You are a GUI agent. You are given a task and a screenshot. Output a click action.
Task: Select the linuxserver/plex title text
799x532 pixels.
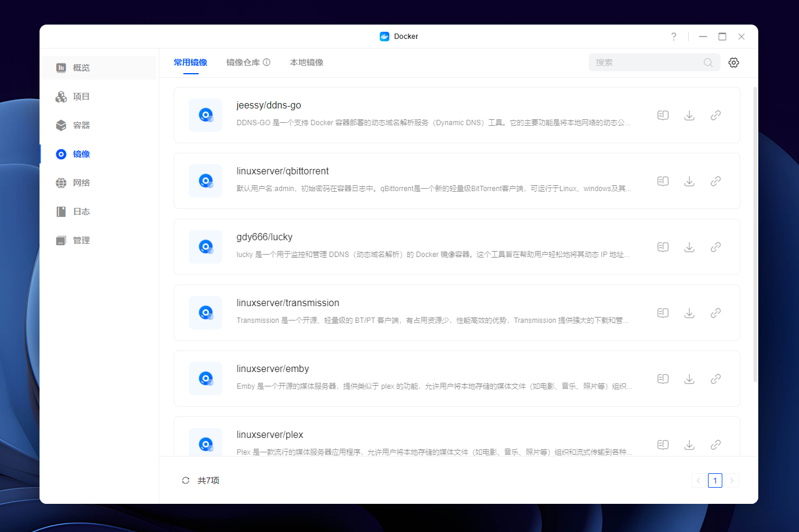[x=270, y=435]
